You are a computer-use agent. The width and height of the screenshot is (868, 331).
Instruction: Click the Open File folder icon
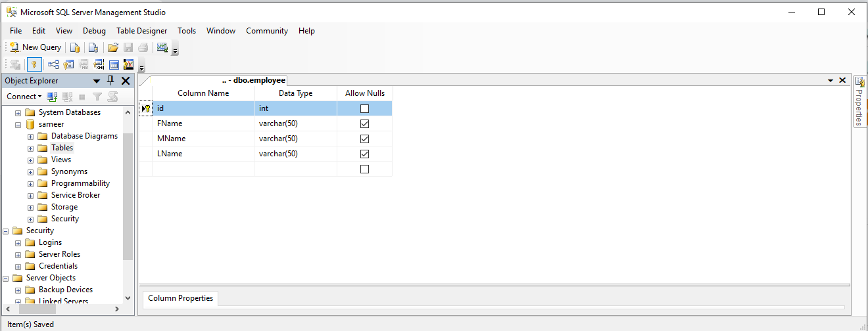113,47
